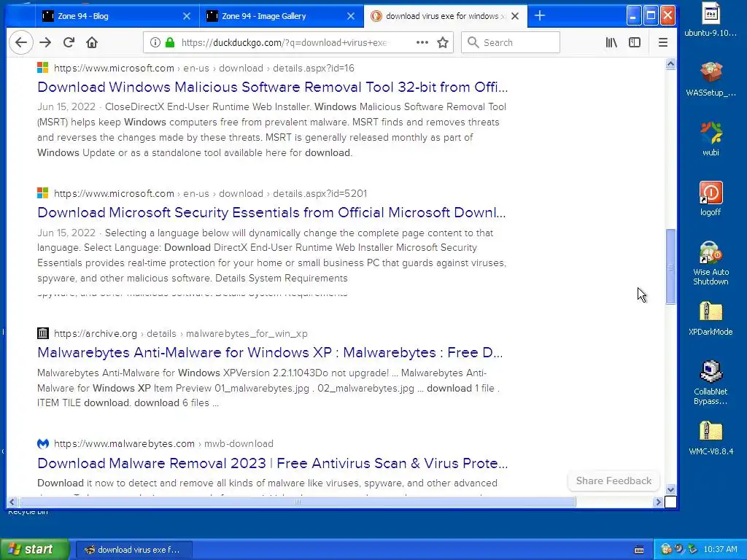Go forward using the forward arrow
Image resolution: width=747 pixels, height=560 pixels.
(45, 42)
